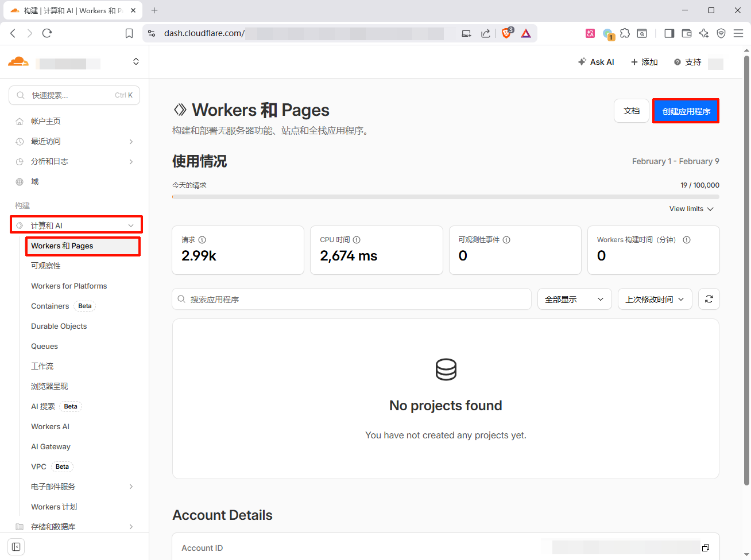This screenshot has width=751, height=560.
Task: Click the Brave Shields lion icon
Action: pyautogui.click(x=506, y=33)
